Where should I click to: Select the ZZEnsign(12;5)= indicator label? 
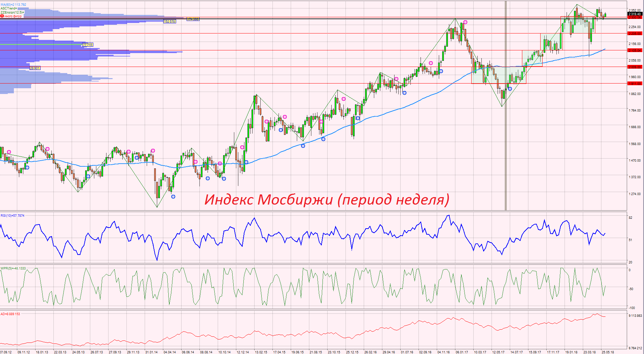click(x=13, y=12)
